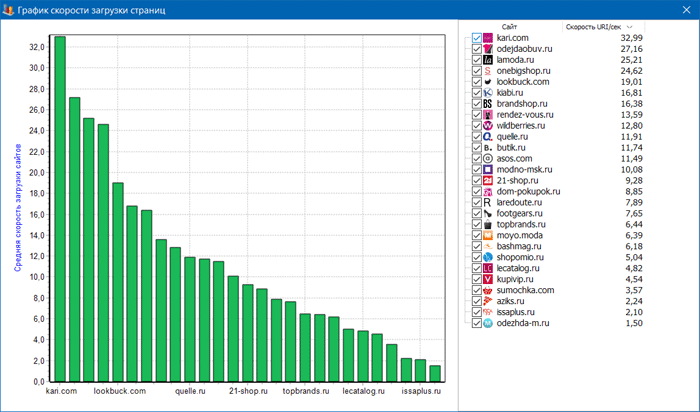Click the lecatalog.ru favicon icon
The height and width of the screenshot is (412, 700).
[488, 268]
